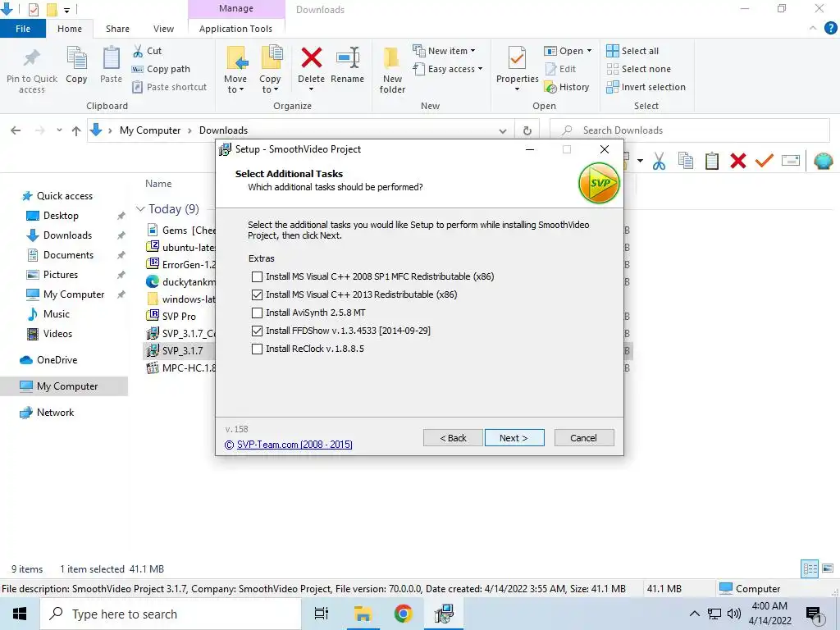Click the red X icon in secondary toolbar
Screen dimensions: 840x630
[x=738, y=161]
